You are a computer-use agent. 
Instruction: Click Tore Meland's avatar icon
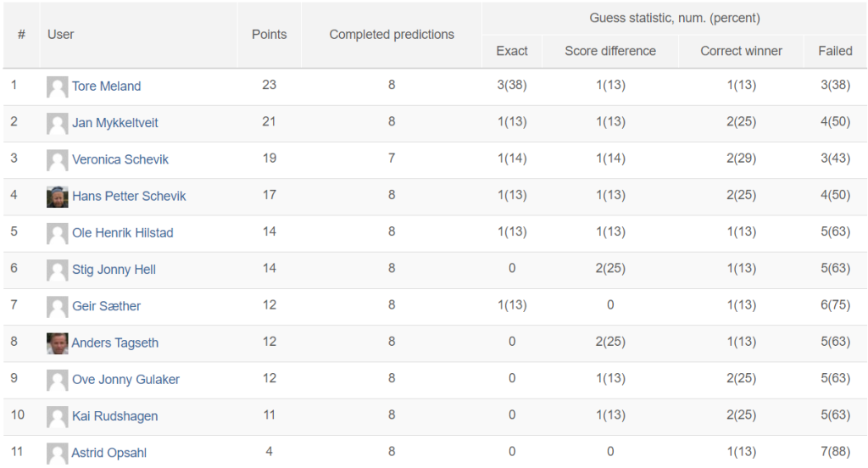[57, 87]
